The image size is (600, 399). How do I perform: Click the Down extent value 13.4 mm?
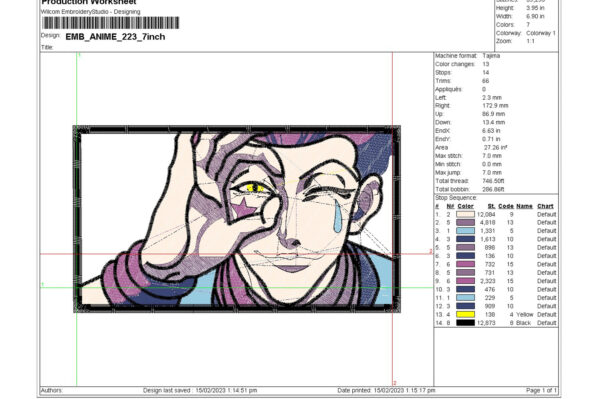pos(494,123)
